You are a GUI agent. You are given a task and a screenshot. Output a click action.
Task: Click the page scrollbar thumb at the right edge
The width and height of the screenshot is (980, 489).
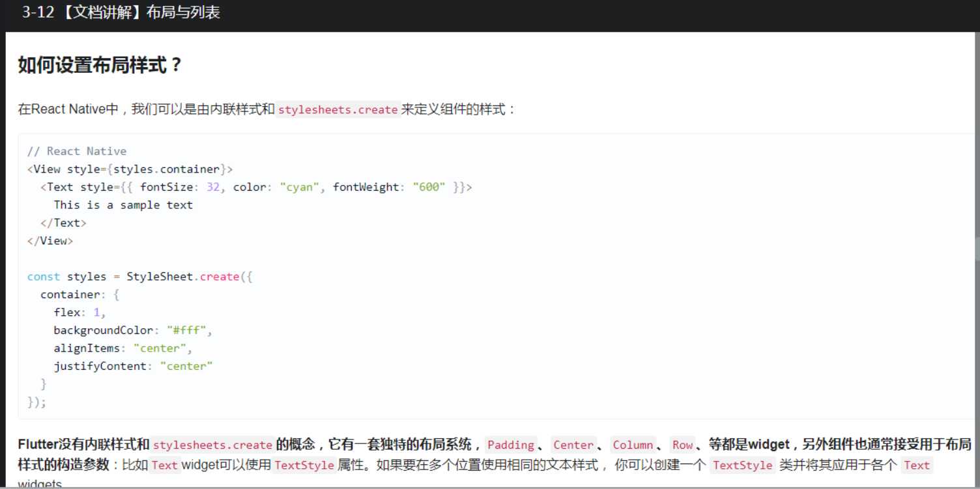[x=977, y=249]
